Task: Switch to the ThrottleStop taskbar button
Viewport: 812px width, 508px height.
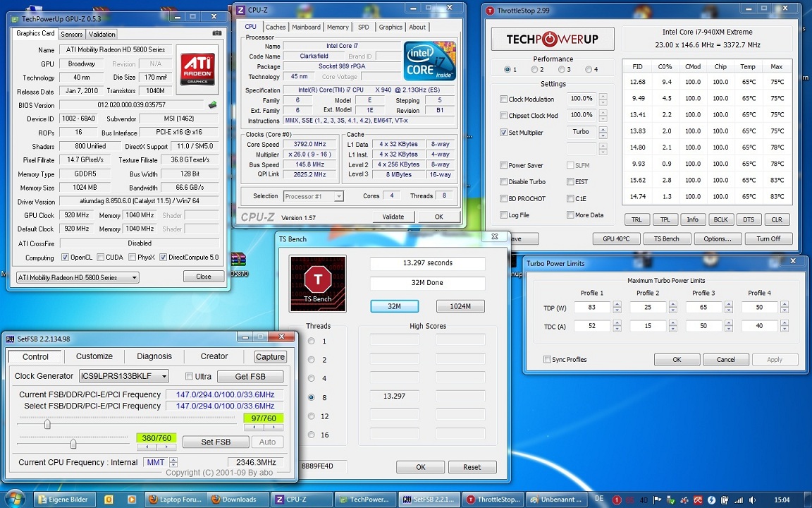Action: (x=491, y=500)
